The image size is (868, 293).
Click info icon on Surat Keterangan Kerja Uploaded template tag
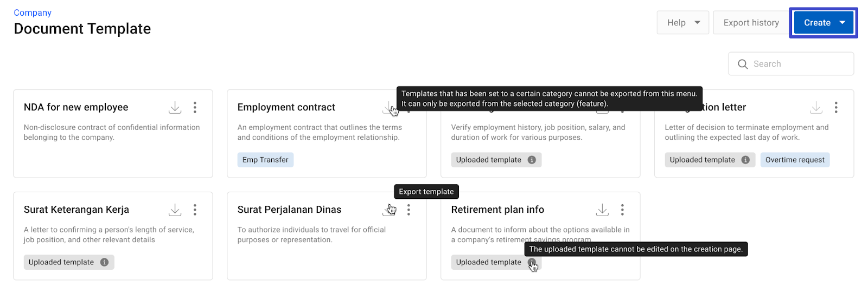(x=104, y=262)
